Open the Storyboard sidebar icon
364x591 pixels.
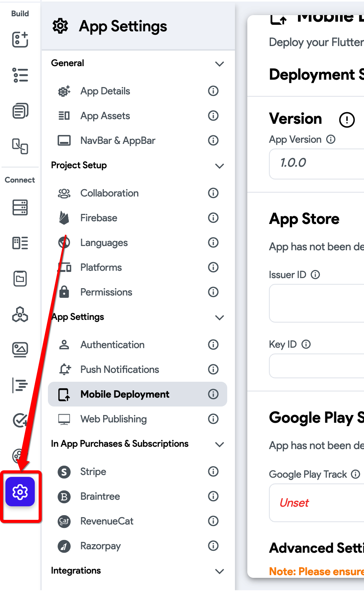click(x=20, y=146)
